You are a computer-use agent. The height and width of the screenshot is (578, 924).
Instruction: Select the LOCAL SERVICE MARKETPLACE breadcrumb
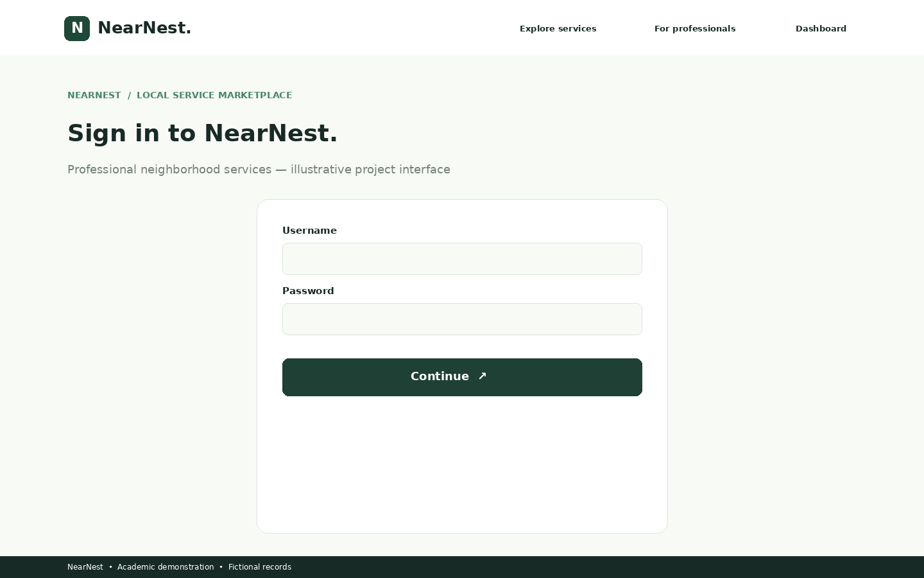pyautogui.click(x=214, y=95)
